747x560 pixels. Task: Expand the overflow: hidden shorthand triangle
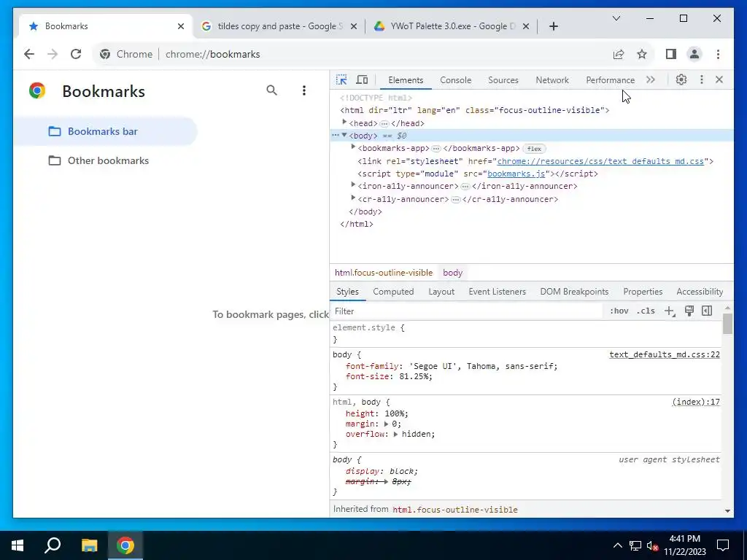click(395, 434)
